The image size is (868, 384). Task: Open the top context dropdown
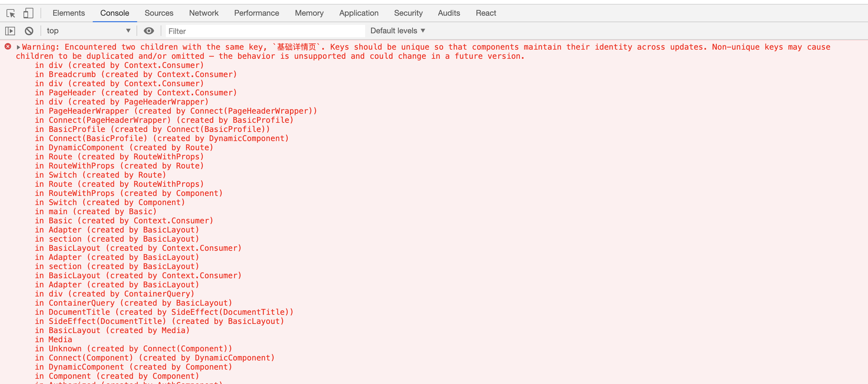88,31
